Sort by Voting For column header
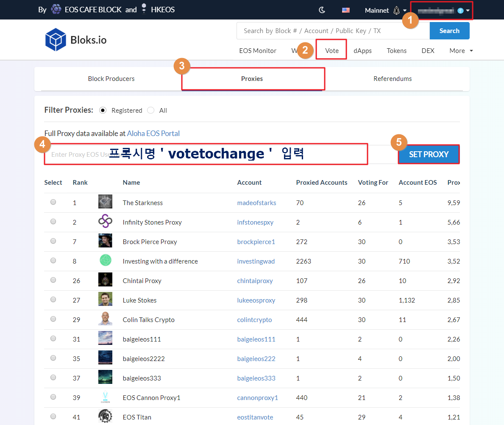 (373, 183)
